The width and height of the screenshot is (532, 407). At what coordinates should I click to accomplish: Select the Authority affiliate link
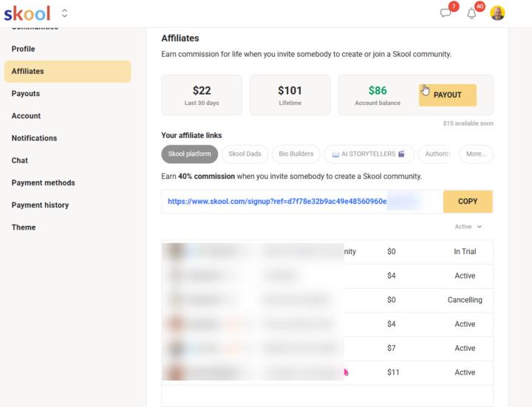(437, 154)
